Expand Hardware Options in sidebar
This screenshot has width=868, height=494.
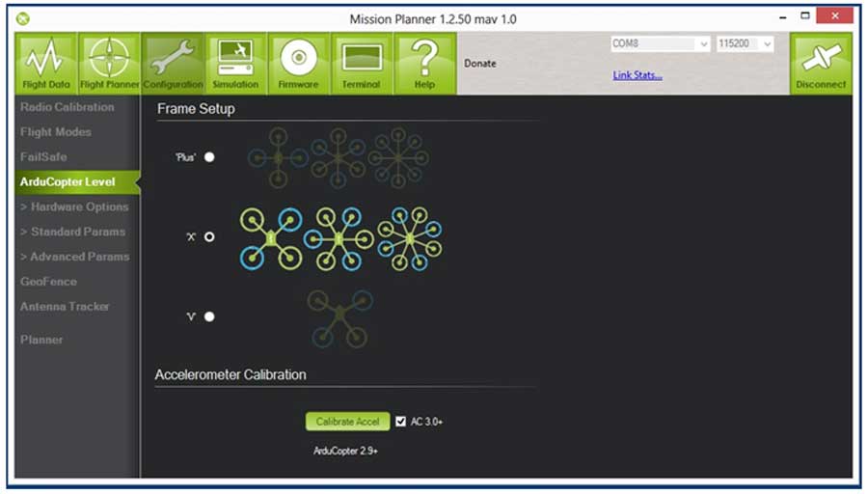(74, 206)
